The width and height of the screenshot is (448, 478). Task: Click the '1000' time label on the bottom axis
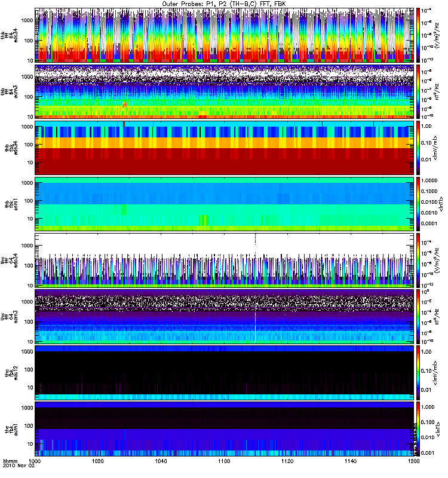[x=35, y=461]
